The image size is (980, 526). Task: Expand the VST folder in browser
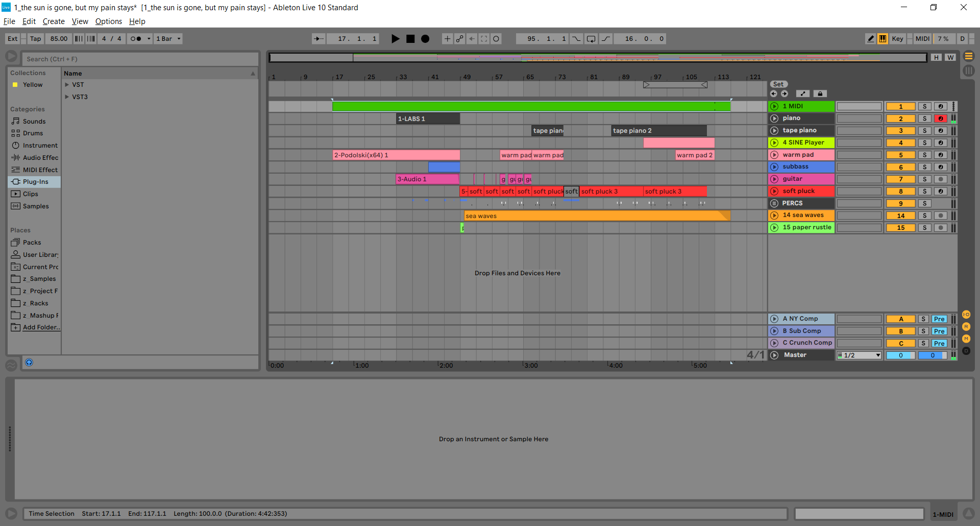pyautogui.click(x=67, y=85)
